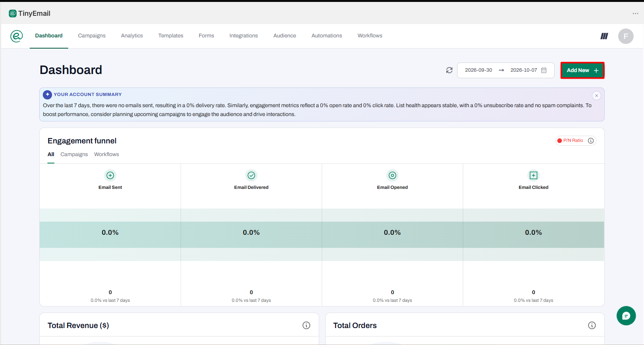Click the Total Orders heading
Screen dimensions: 644x345
pyautogui.click(x=355, y=325)
